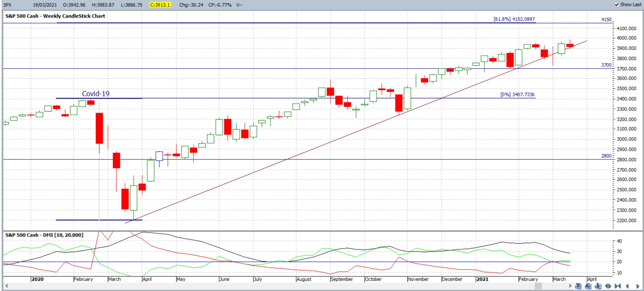Click the shift chart left triangle icon
644x291 pixels.
pyautogui.click(x=627, y=286)
